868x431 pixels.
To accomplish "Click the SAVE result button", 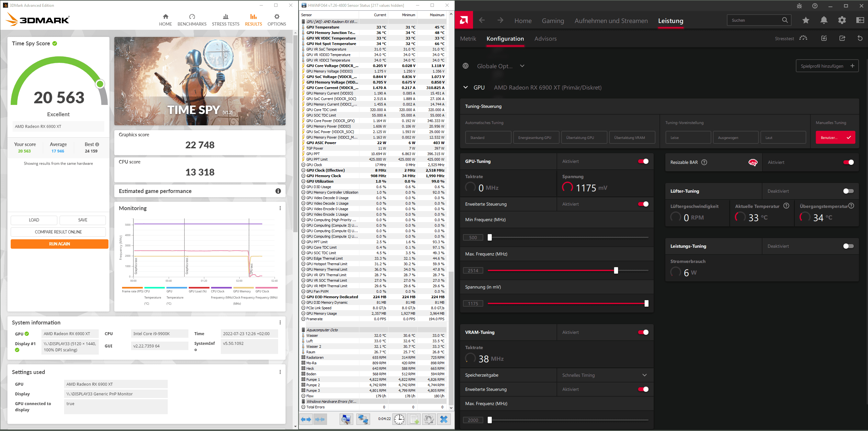I will [x=83, y=220].
